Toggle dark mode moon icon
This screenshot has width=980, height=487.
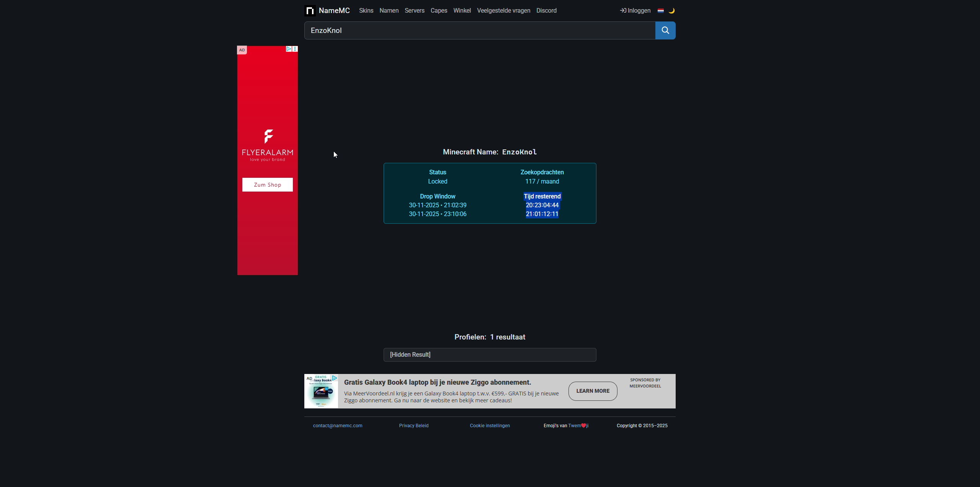click(671, 11)
